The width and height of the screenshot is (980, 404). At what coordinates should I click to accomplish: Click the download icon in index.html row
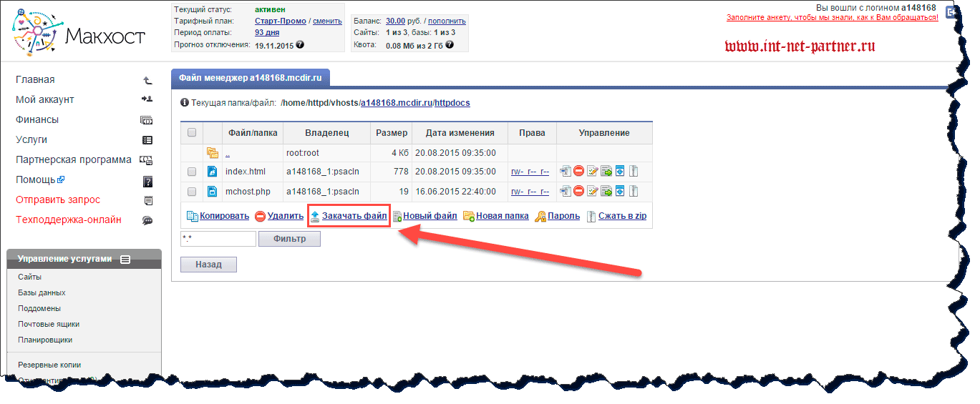(620, 172)
